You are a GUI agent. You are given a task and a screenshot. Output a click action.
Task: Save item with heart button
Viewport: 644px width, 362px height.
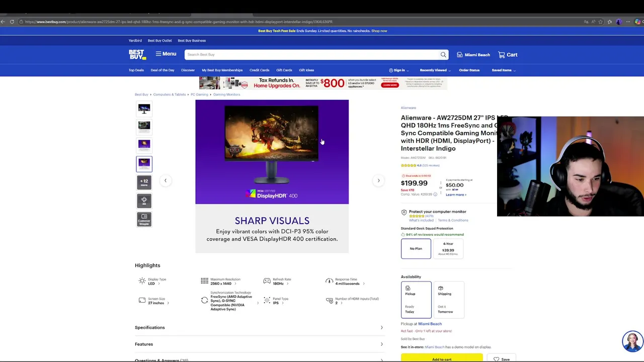tap(501, 358)
